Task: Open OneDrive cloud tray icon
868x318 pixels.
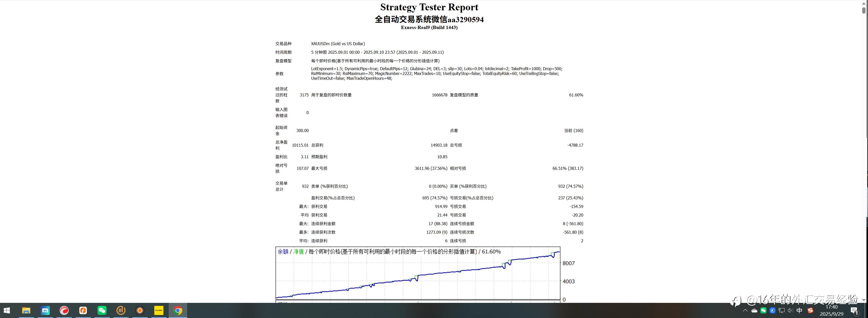Action: click(x=754, y=310)
